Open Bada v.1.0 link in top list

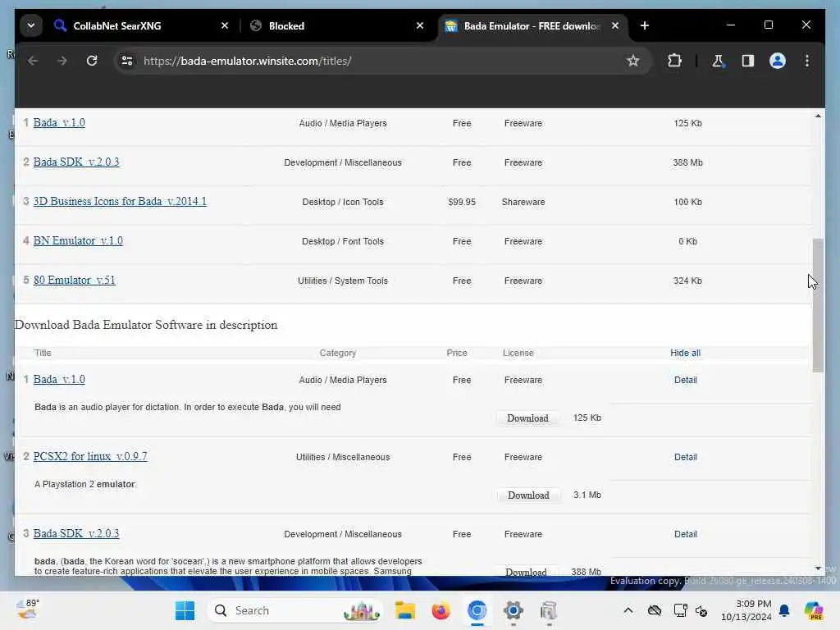59,123
